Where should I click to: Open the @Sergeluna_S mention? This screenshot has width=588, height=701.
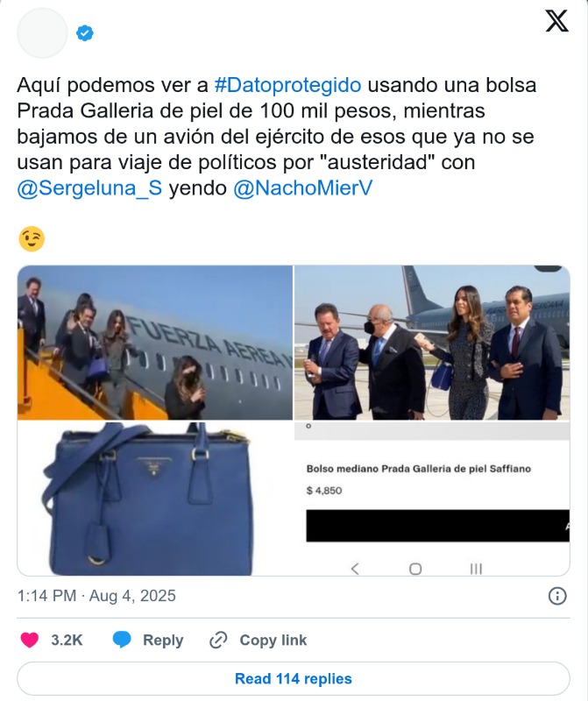click(x=89, y=188)
